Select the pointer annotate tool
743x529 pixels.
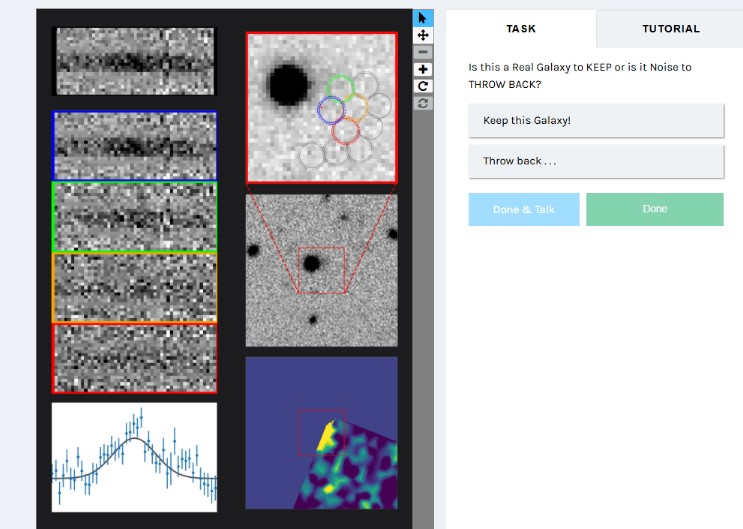coord(423,18)
